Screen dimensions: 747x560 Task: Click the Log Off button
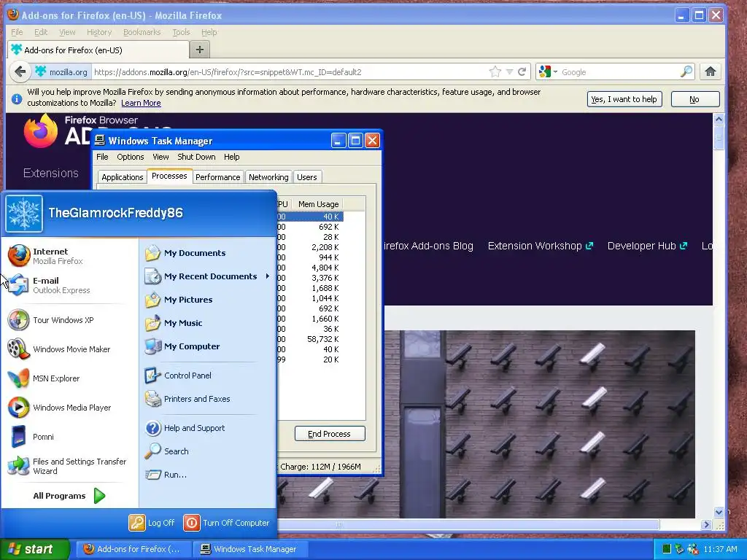point(152,523)
